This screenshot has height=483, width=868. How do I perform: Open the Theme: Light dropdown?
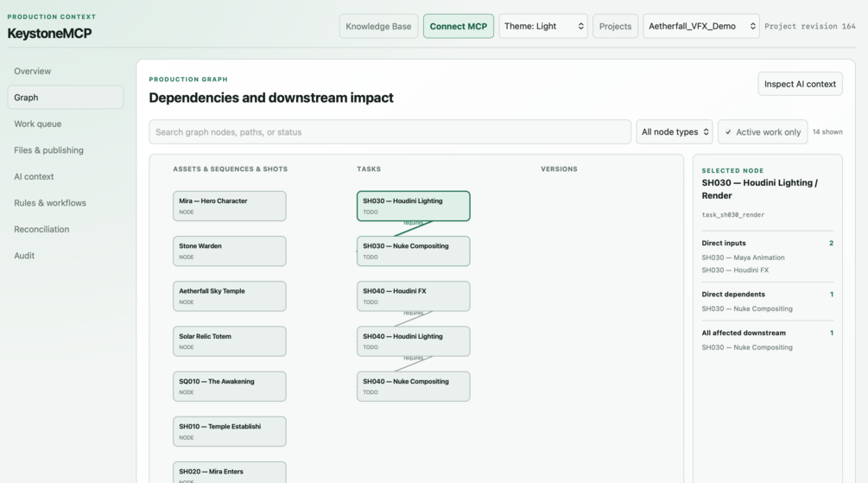click(x=543, y=26)
